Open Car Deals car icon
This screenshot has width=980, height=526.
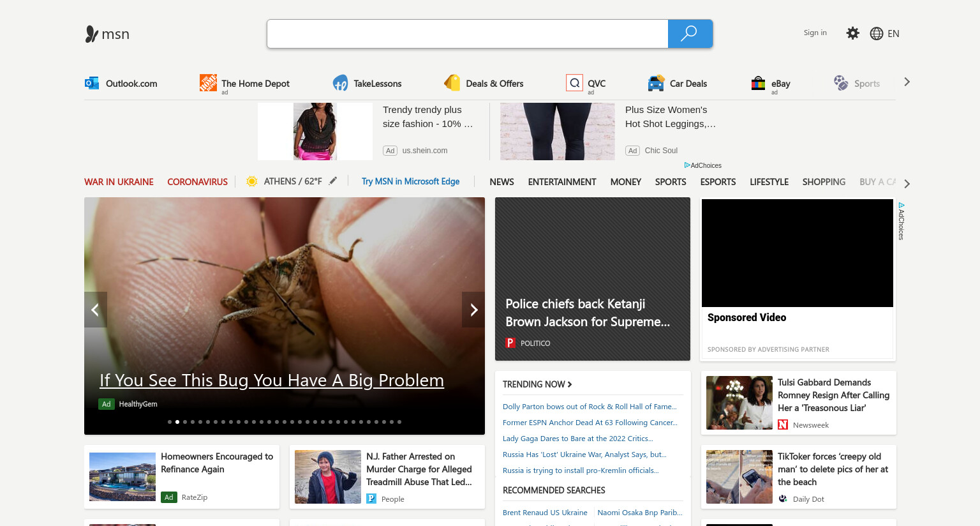pyautogui.click(x=656, y=83)
